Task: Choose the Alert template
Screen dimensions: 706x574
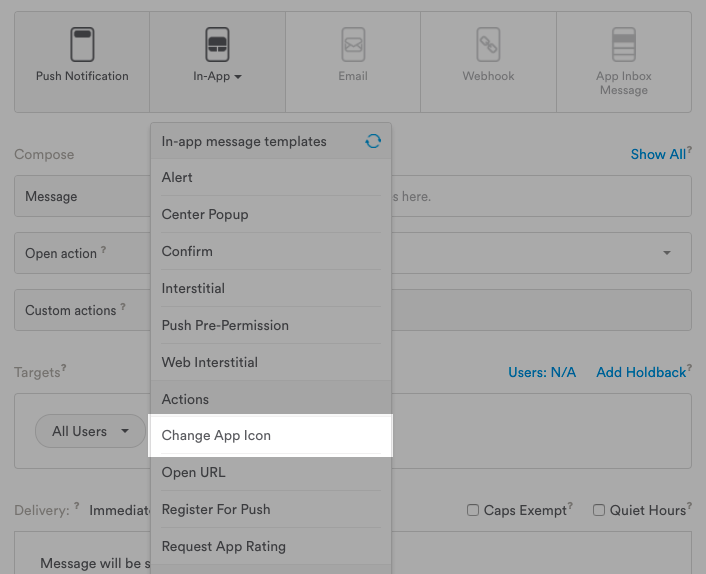Action: tap(271, 177)
